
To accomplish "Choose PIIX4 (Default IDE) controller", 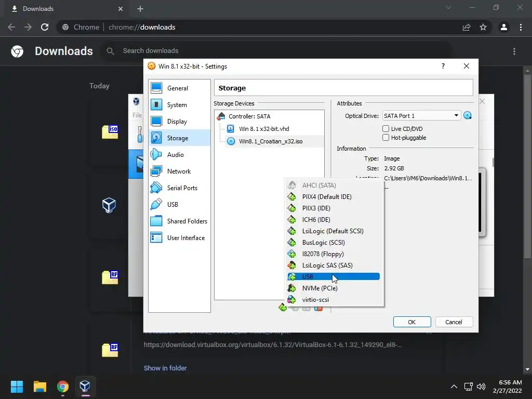I will (334, 197).
